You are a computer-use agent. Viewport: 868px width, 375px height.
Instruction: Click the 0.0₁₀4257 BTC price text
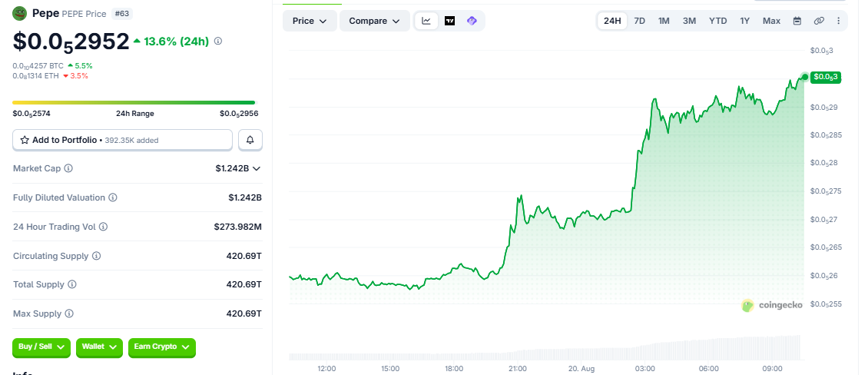38,66
